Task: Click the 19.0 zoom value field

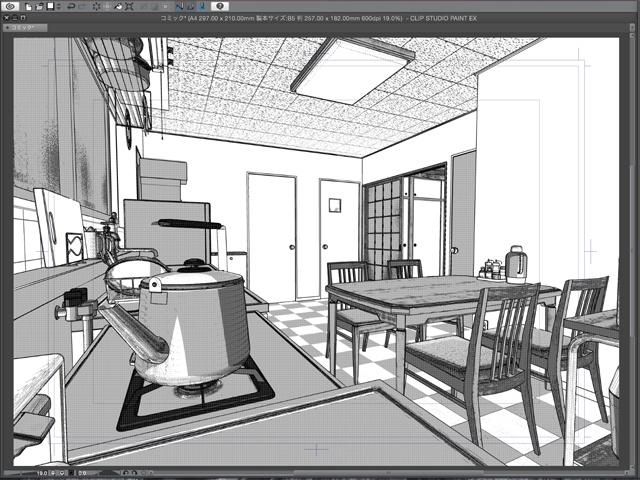Action: click(x=42, y=473)
